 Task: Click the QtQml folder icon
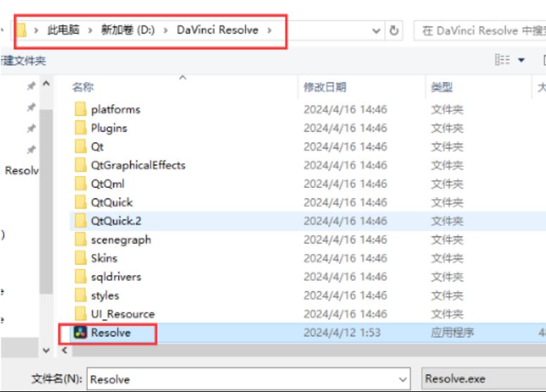pyautogui.click(x=80, y=184)
